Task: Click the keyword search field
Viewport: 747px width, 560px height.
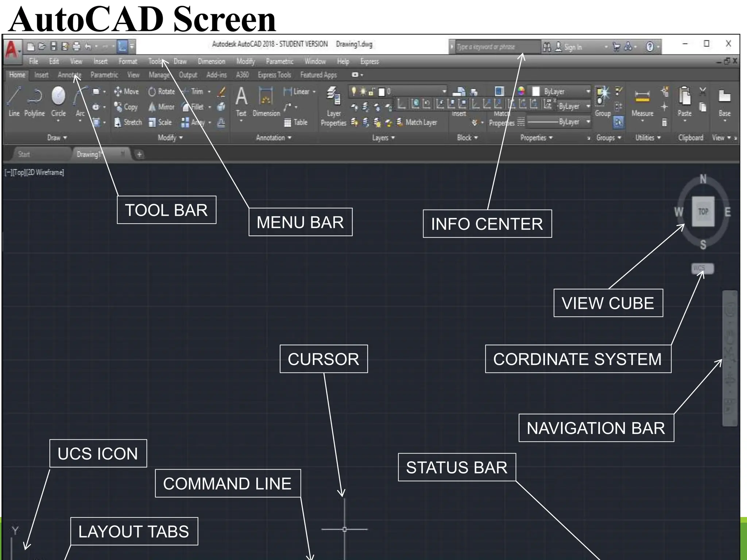Action: 496,47
